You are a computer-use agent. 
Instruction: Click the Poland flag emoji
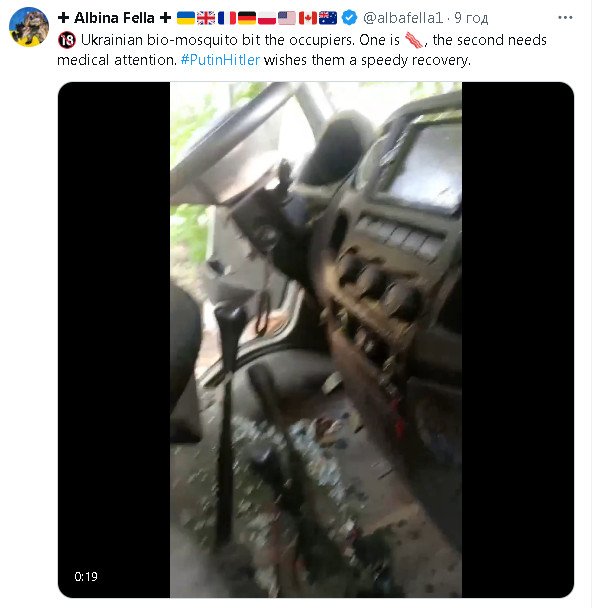(x=267, y=18)
